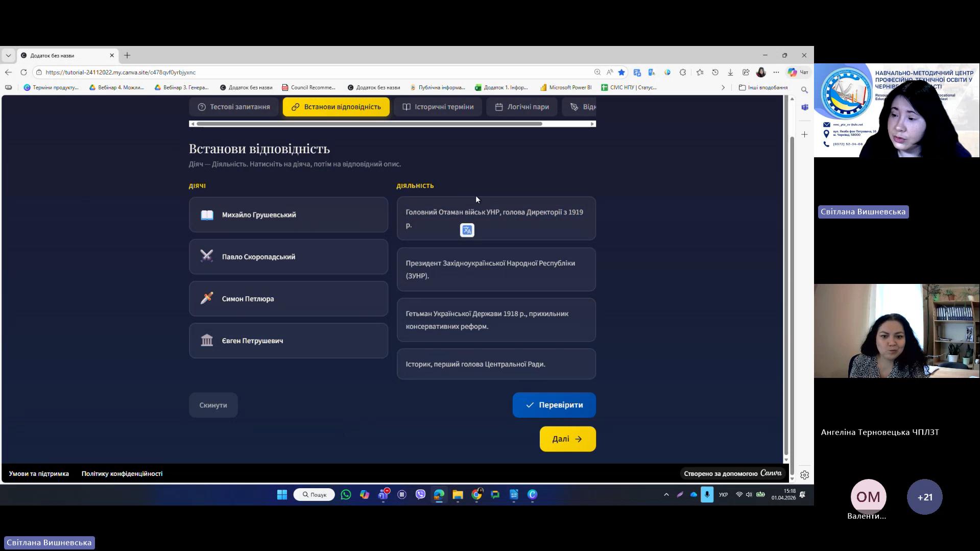
Task: Expand hidden bookmarks overflow chevron
Action: coord(723,88)
